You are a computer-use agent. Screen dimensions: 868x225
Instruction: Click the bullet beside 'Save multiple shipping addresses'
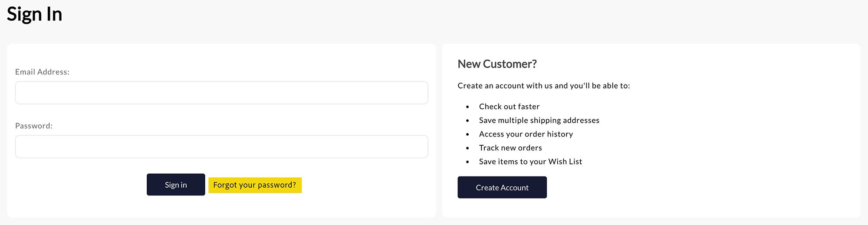point(467,121)
